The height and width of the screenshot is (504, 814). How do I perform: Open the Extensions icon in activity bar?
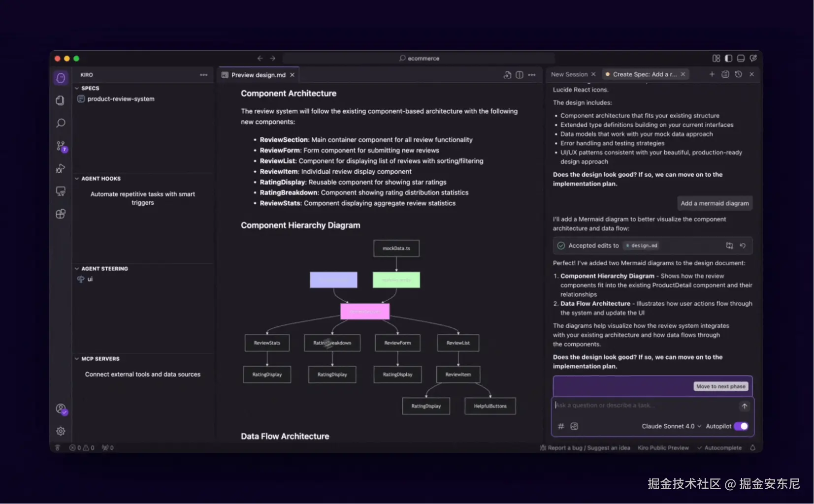[x=61, y=214]
